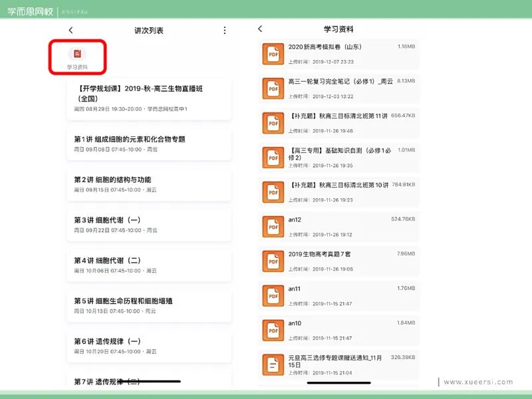Click the 7.96MB file size label

coord(406,253)
